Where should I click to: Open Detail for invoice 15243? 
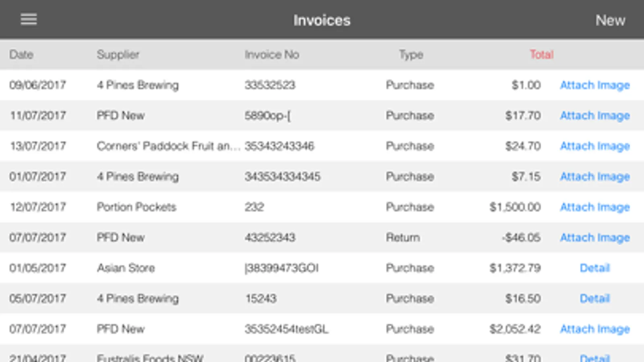tap(594, 298)
